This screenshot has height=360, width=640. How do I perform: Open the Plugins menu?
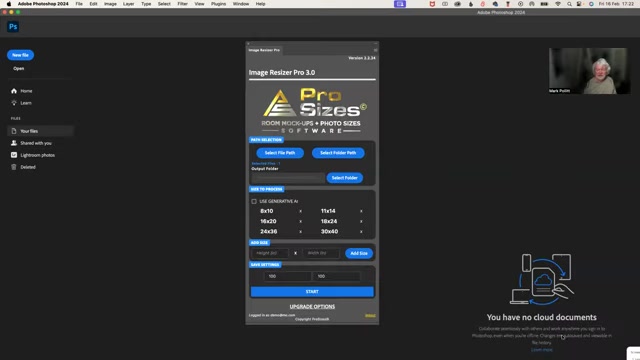(218, 4)
